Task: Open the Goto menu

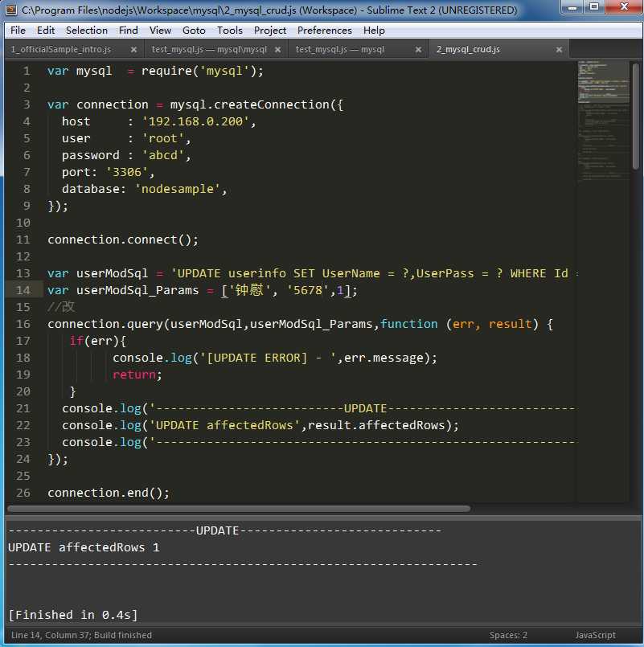Action: tap(194, 30)
